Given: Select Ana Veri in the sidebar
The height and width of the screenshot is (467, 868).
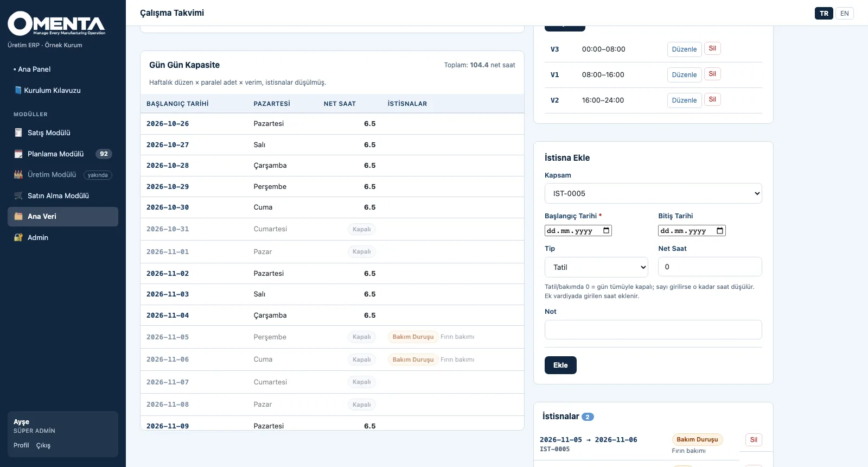Looking at the screenshot, I should [x=63, y=216].
